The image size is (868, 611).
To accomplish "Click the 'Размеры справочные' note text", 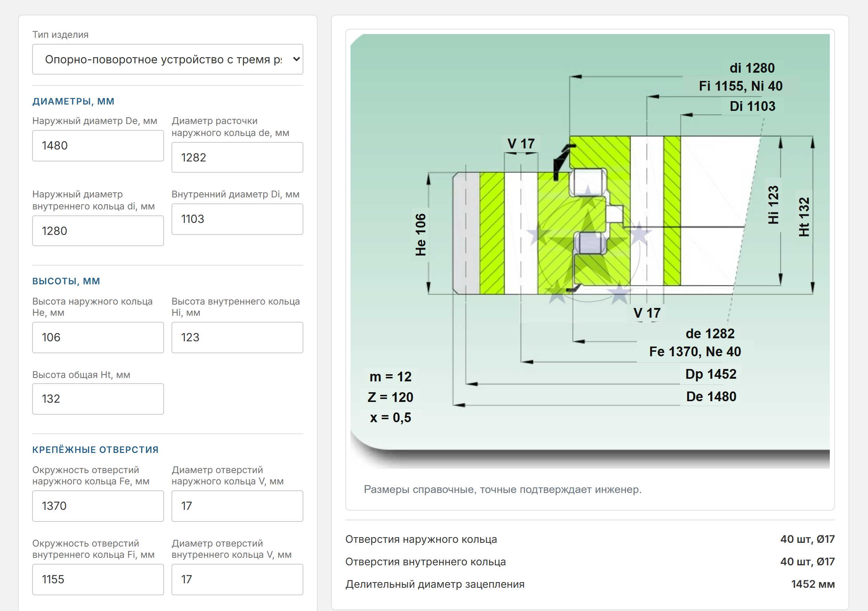I will (503, 489).
